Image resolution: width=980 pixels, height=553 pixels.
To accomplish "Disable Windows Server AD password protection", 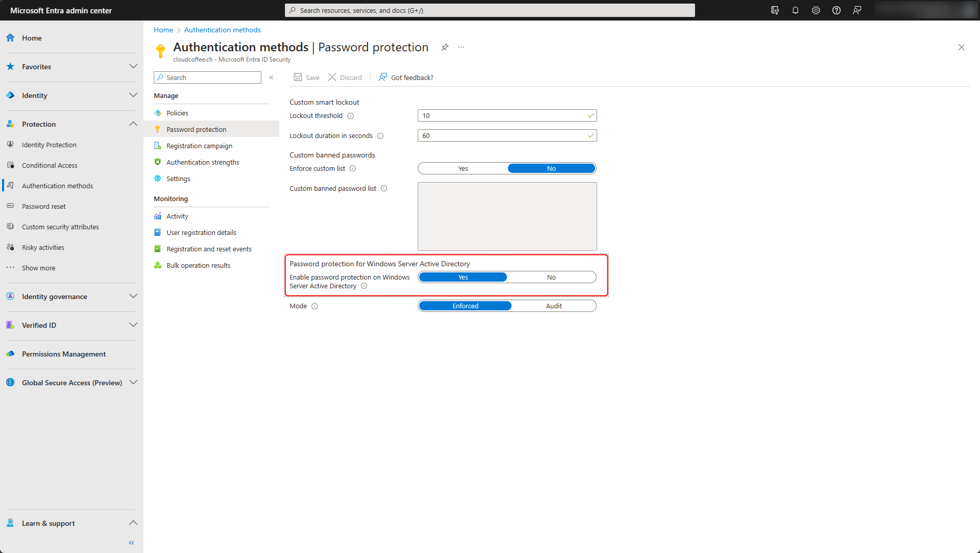I will click(x=551, y=277).
